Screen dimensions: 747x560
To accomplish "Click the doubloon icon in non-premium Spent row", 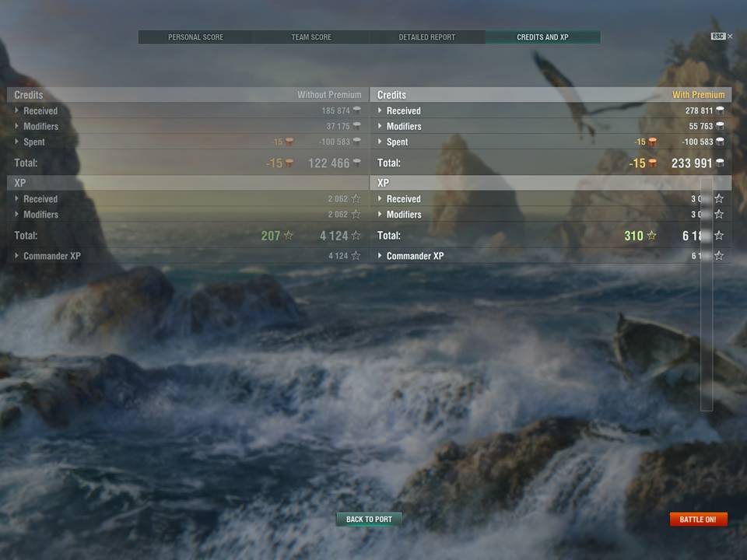I will coord(289,142).
